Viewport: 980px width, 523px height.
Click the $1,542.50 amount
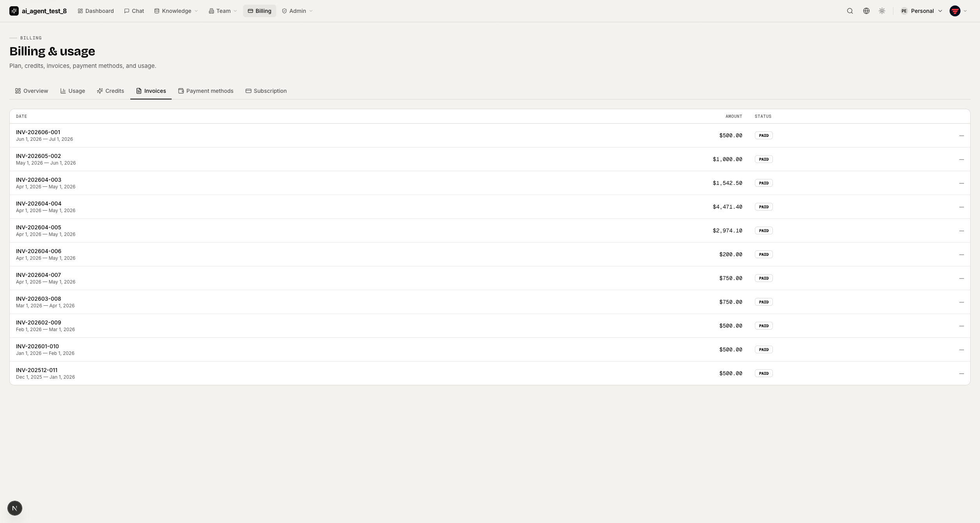(727, 183)
